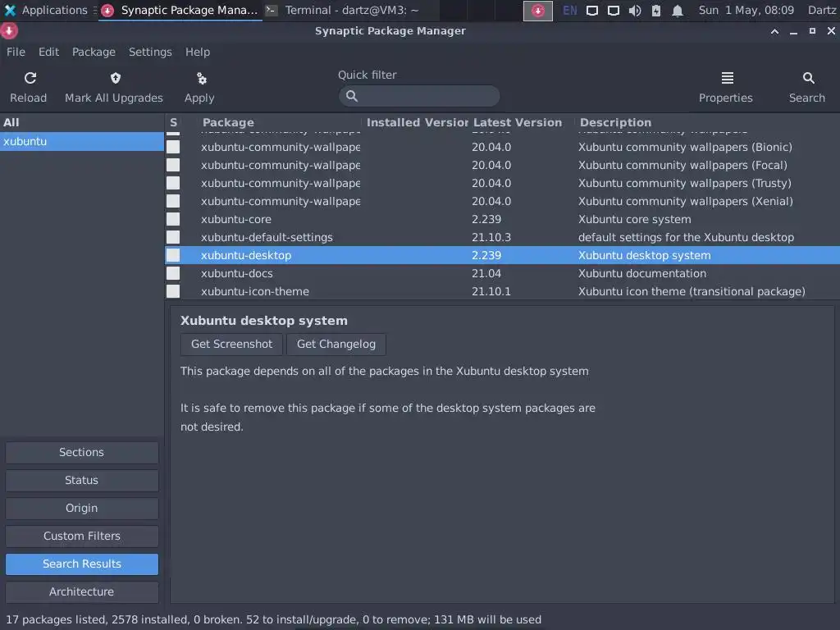Click the 21.10.3 latest version cell

(x=491, y=237)
